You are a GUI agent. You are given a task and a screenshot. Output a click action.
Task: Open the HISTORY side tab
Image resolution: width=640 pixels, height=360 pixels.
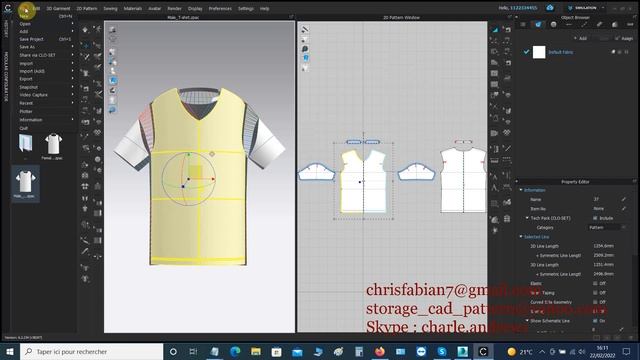click(6, 29)
